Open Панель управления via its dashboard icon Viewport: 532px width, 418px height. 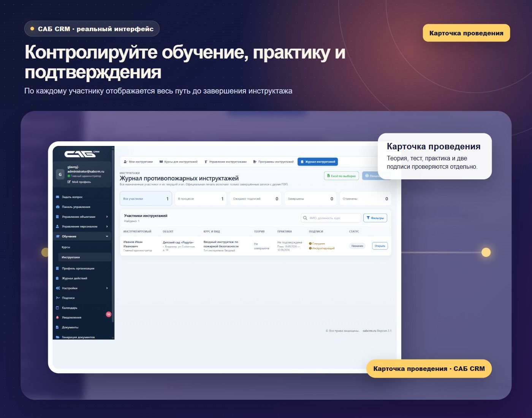coord(57,207)
